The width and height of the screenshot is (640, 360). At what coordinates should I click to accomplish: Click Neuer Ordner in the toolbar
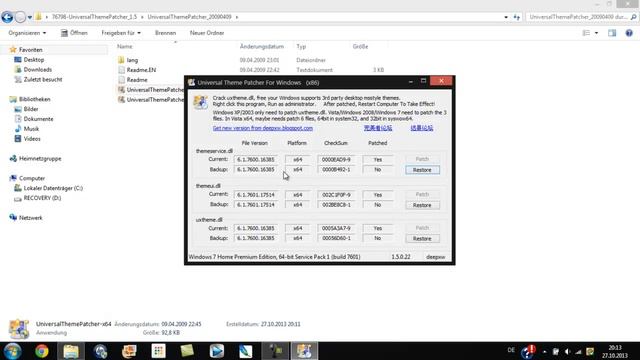click(207, 33)
